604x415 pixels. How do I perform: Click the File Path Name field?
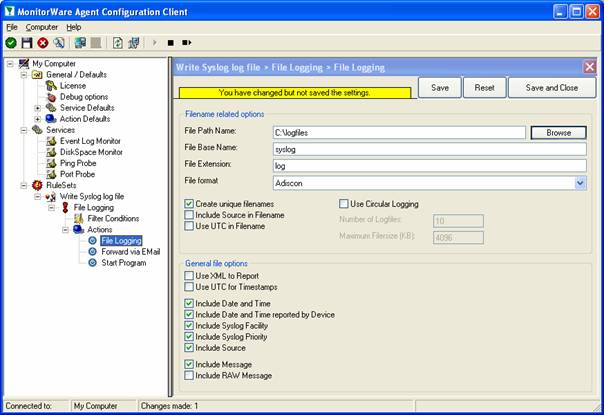coord(399,133)
